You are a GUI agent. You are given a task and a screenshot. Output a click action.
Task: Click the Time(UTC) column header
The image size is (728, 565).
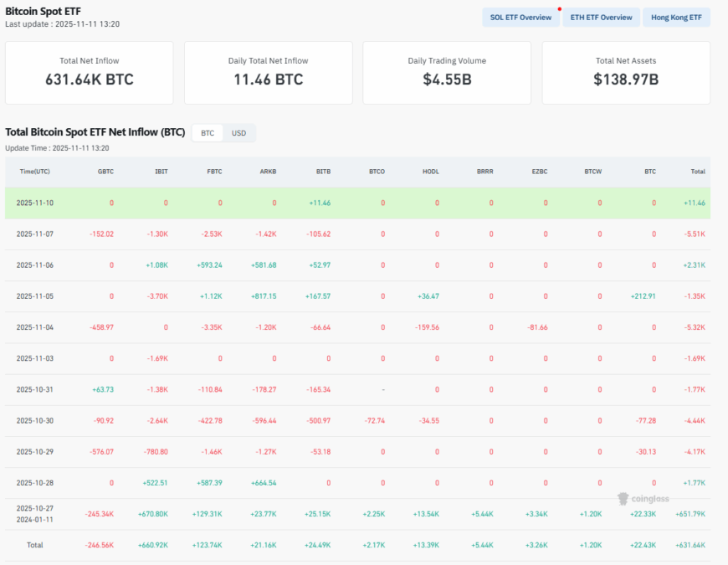(x=34, y=172)
